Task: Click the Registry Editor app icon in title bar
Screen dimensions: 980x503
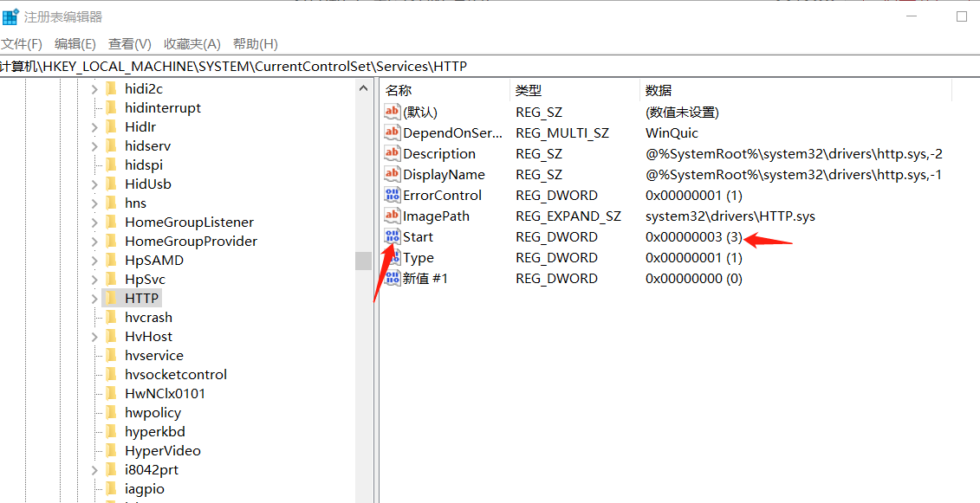Action: [x=10, y=16]
